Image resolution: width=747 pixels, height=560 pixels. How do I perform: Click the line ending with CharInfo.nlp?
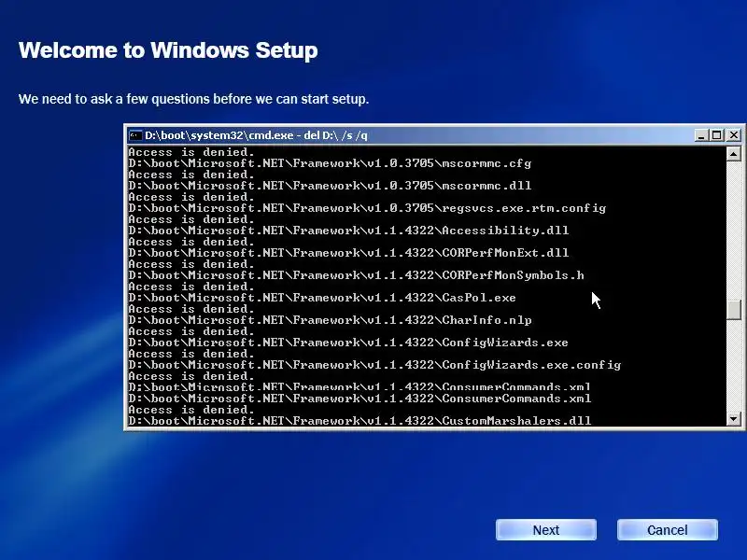coord(330,320)
